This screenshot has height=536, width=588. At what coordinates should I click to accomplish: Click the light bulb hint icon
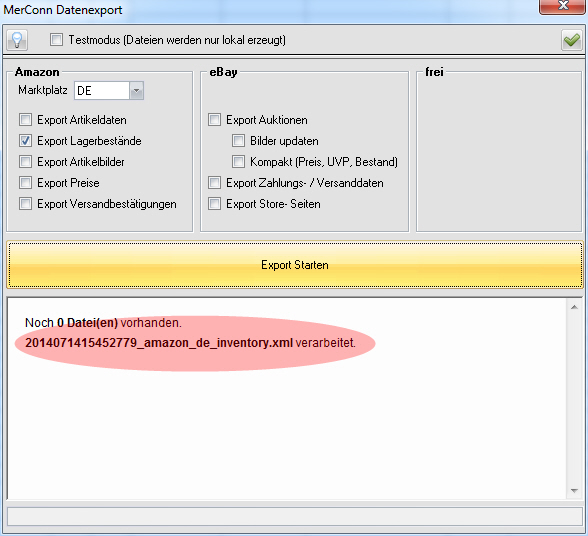pyautogui.click(x=17, y=40)
